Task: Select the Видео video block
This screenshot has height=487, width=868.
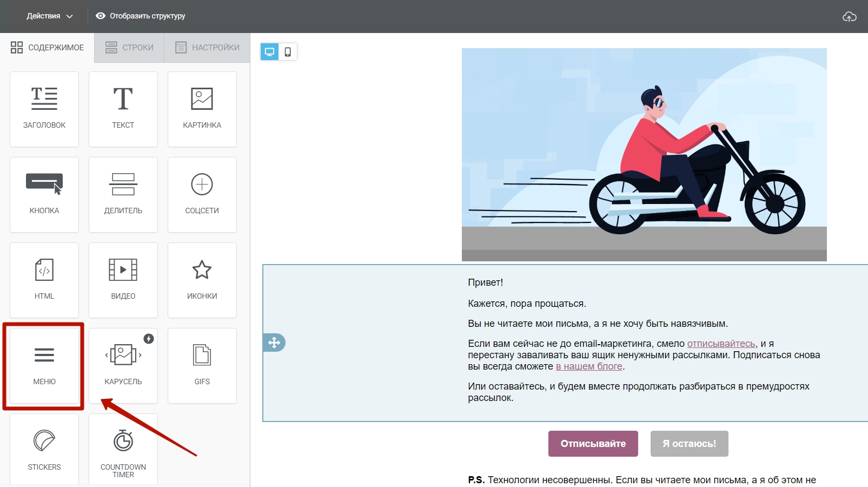Action: click(x=123, y=280)
